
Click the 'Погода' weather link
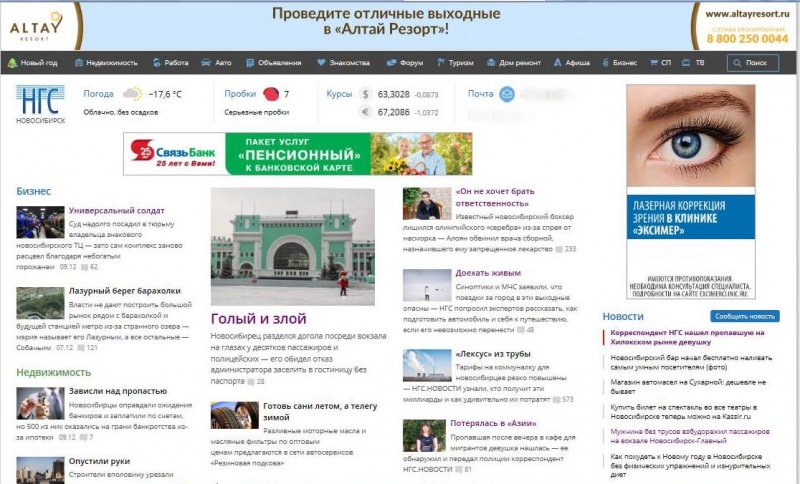coord(98,94)
